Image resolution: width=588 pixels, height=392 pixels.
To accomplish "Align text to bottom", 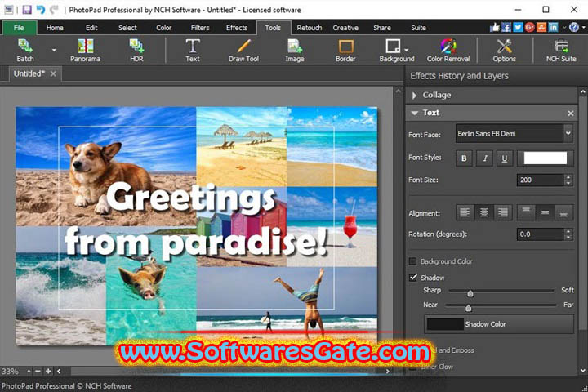I will pos(564,212).
